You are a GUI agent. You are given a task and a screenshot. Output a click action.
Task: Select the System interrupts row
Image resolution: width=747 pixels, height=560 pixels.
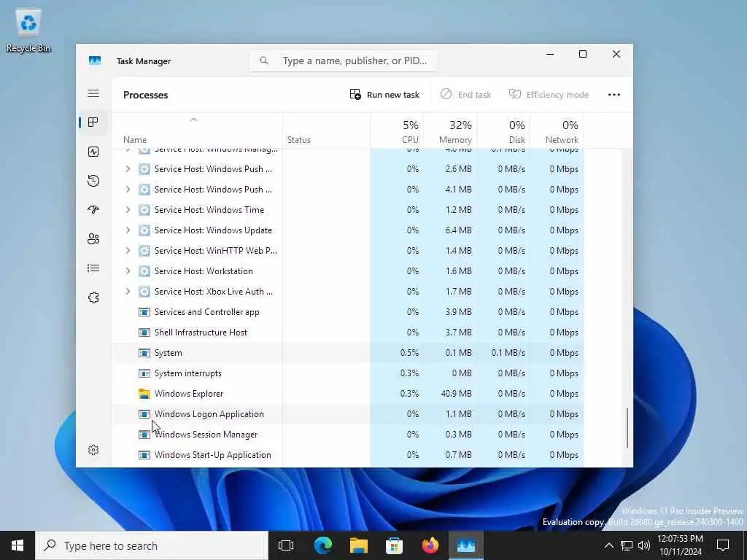coord(348,373)
